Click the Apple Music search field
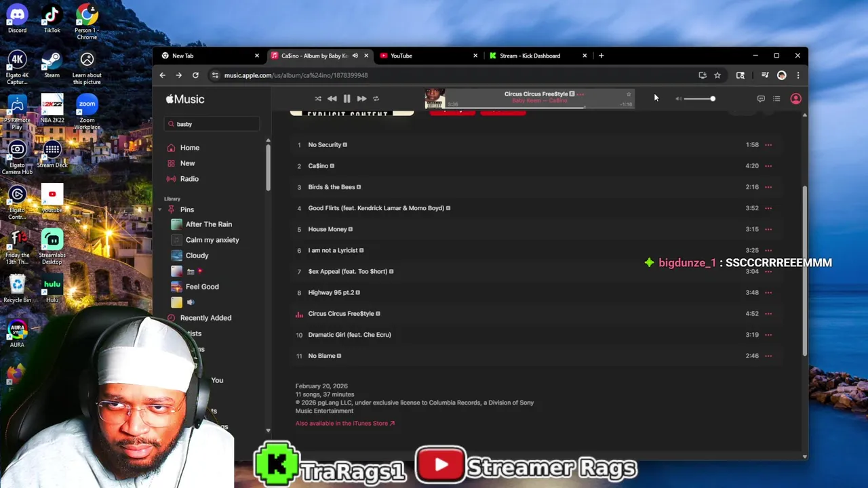 tap(212, 124)
